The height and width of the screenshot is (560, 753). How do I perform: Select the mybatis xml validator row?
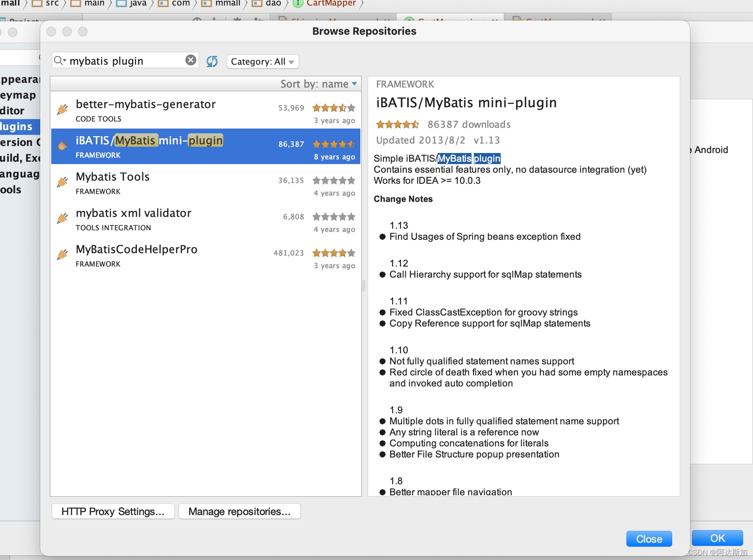tap(206, 219)
